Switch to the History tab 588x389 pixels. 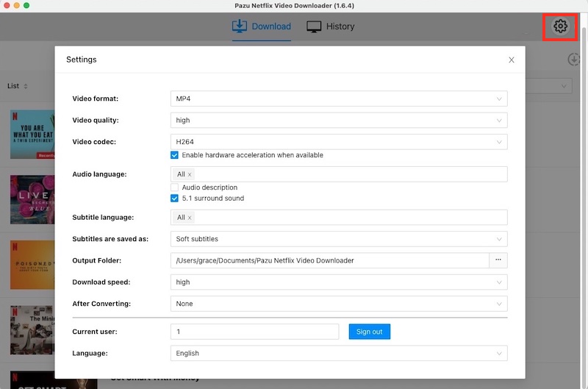(x=330, y=26)
